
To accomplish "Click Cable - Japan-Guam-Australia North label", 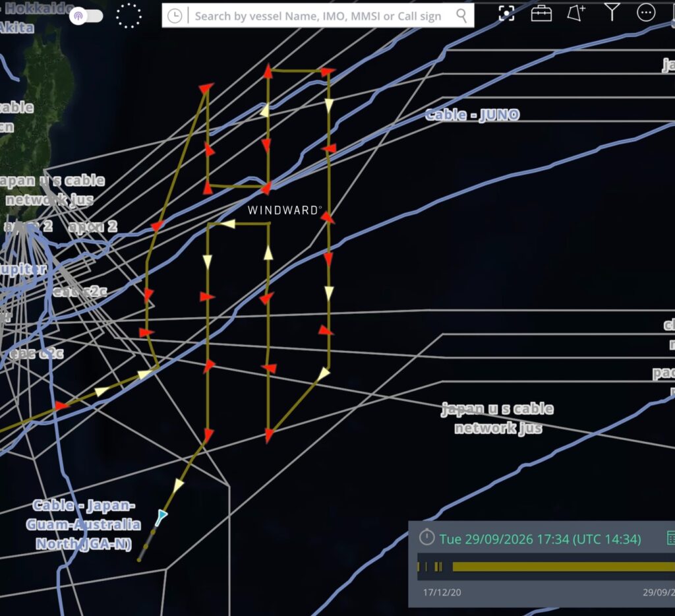I will pyautogui.click(x=83, y=524).
